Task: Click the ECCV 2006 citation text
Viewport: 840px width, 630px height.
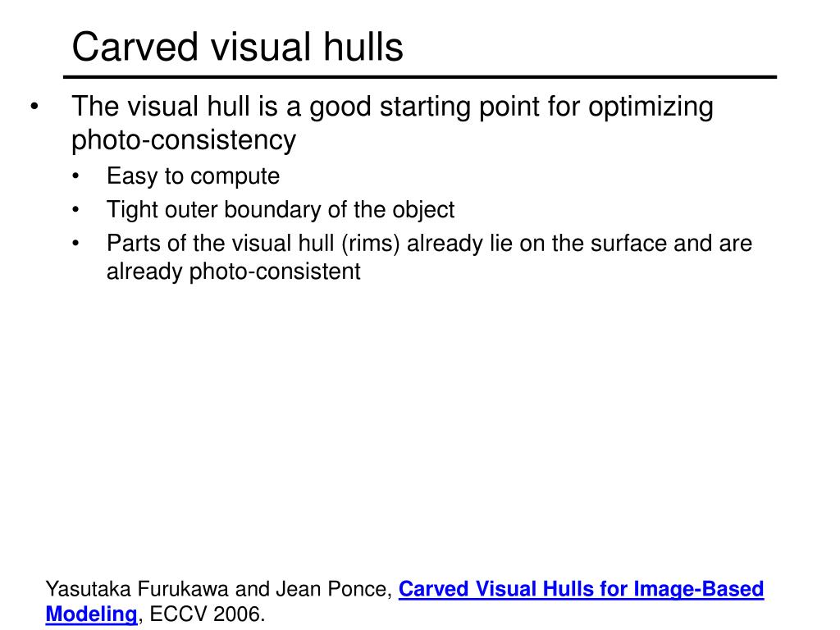Action: click(x=207, y=614)
